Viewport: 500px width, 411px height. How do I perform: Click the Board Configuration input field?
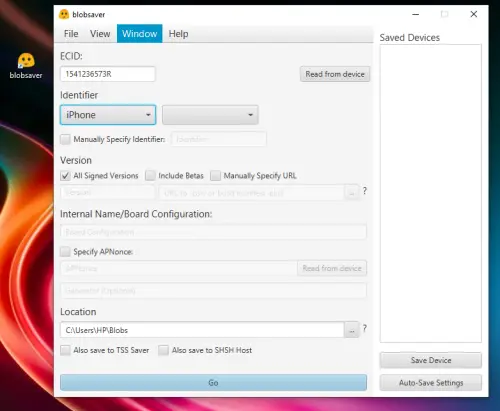point(213,232)
